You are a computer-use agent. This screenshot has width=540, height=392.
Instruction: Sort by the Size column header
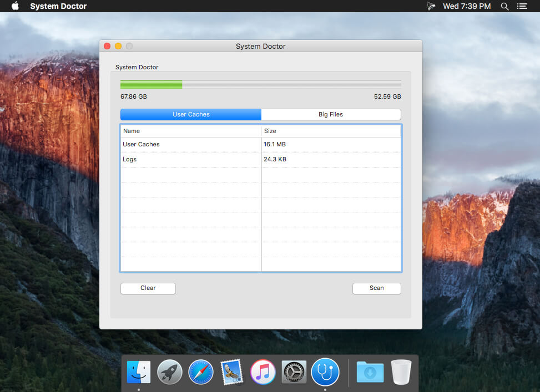coord(331,131)
